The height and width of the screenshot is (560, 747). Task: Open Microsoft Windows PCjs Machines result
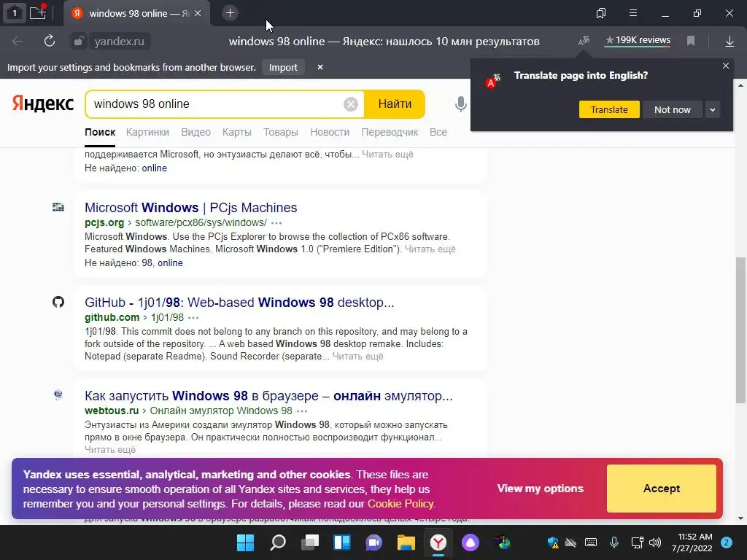190,208
